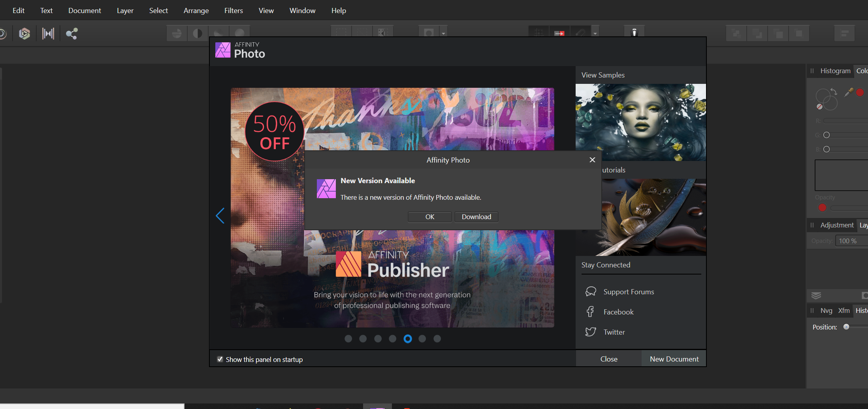Go to the previous welcome slide arrow
This screenshot has width=868, height=409.
tap(220, 216)
